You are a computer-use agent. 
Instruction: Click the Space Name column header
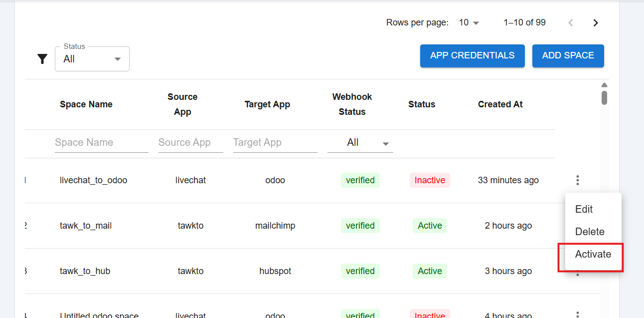[x=86, y=104]
